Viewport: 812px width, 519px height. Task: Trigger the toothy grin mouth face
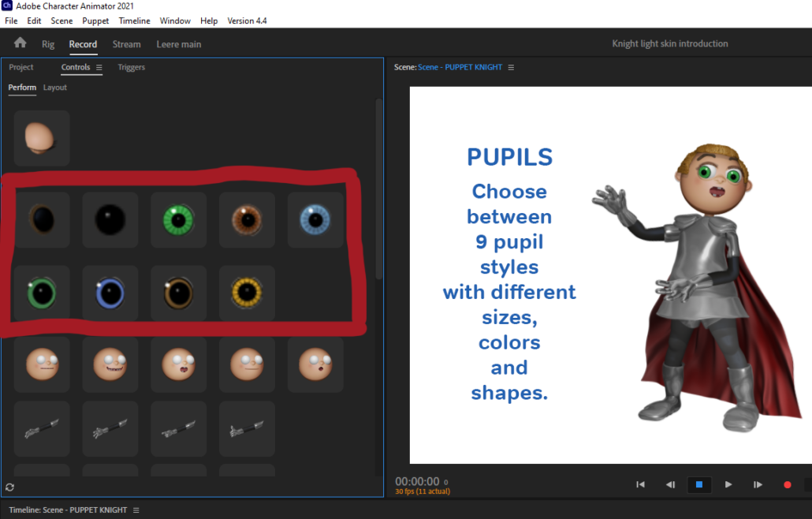110,364
